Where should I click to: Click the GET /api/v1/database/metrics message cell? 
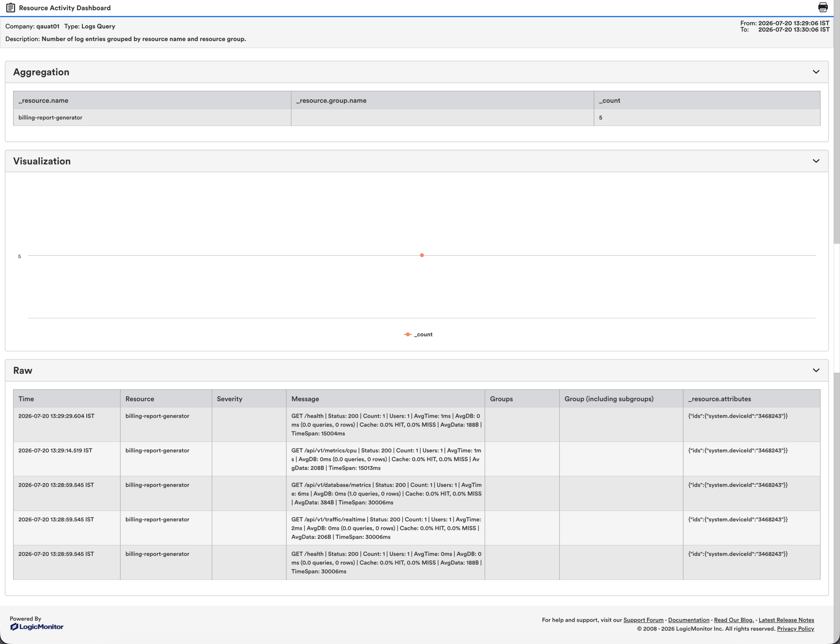[x=386, y=494]
